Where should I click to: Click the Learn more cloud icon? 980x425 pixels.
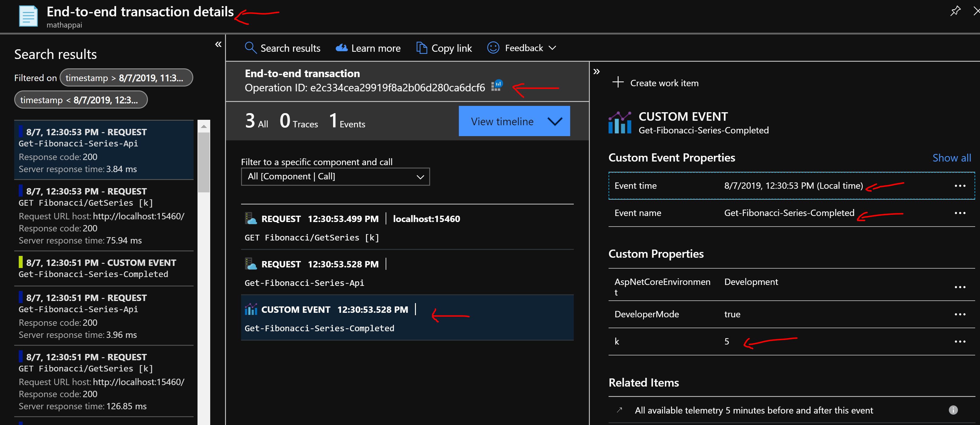(341, 48)
